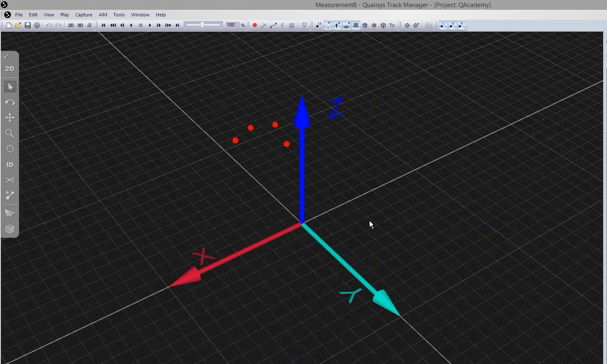
Task: Open the Window menu
Action: coord(140,15)
